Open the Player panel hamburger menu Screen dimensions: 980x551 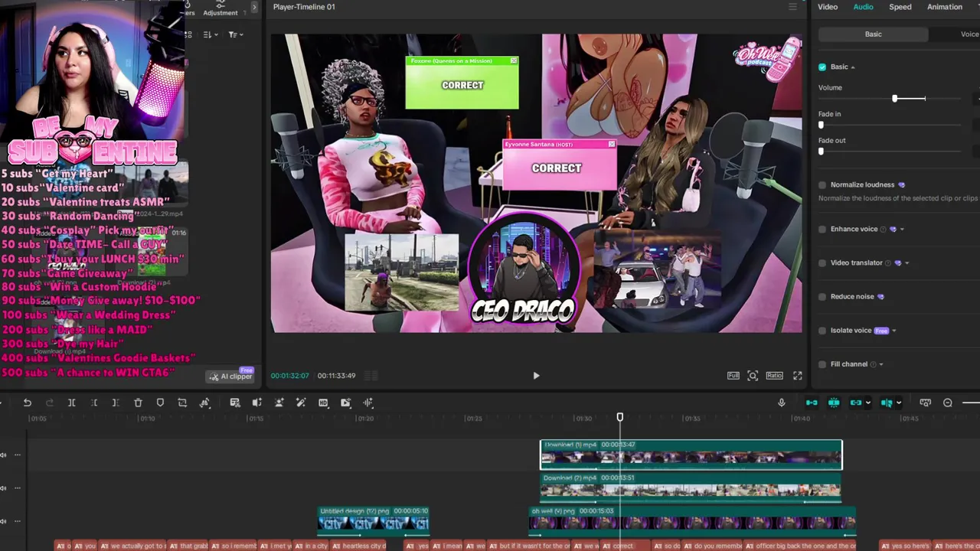[x=792, y=7]
